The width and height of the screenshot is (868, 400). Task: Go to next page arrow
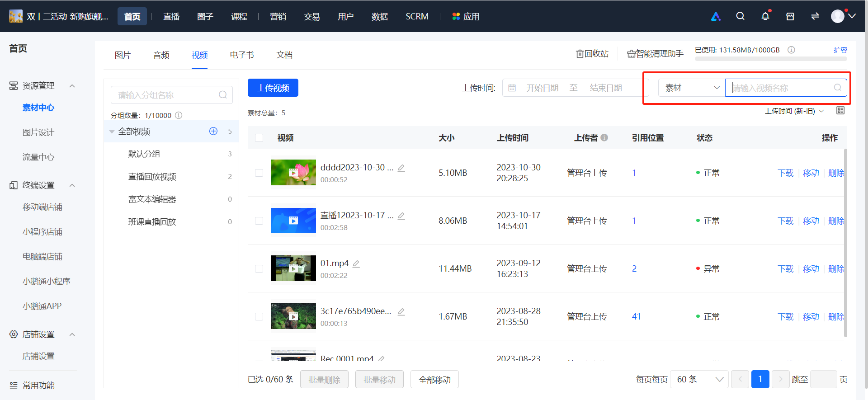(x=781, y=379)
